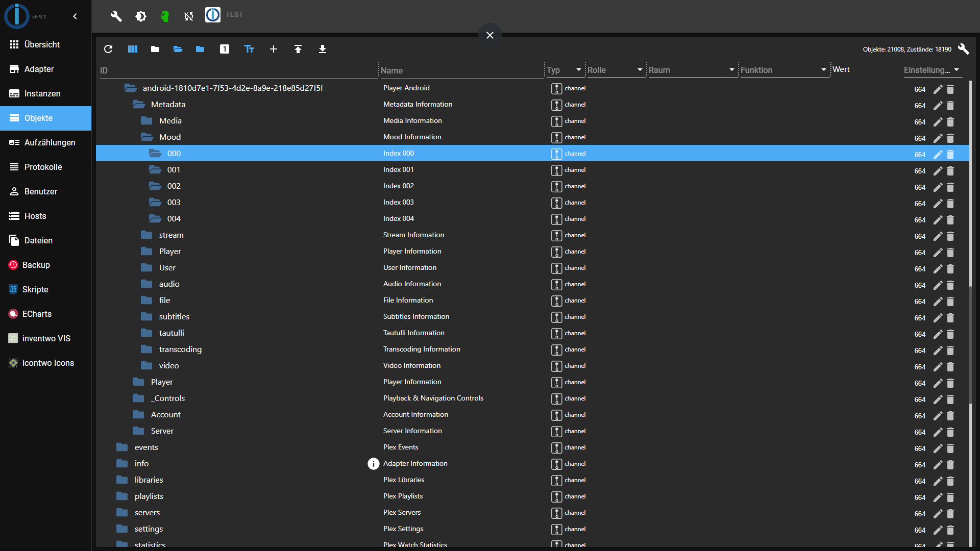Image resolution: width=980 pixels, height=551 pixels.
Task: Collapse the sidebar with the chevron arrow
Action: tap(75, 16)
